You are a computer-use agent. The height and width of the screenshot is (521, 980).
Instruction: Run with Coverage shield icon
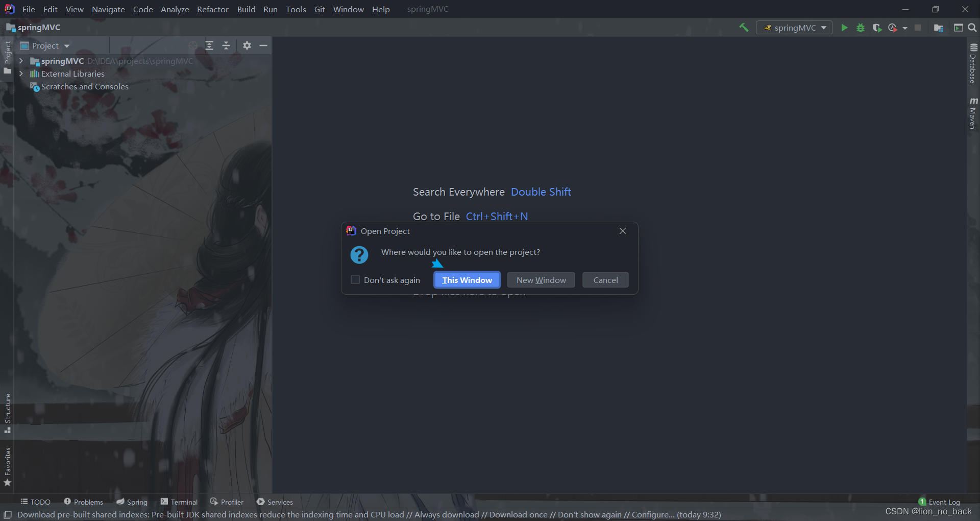pos(877,28)
